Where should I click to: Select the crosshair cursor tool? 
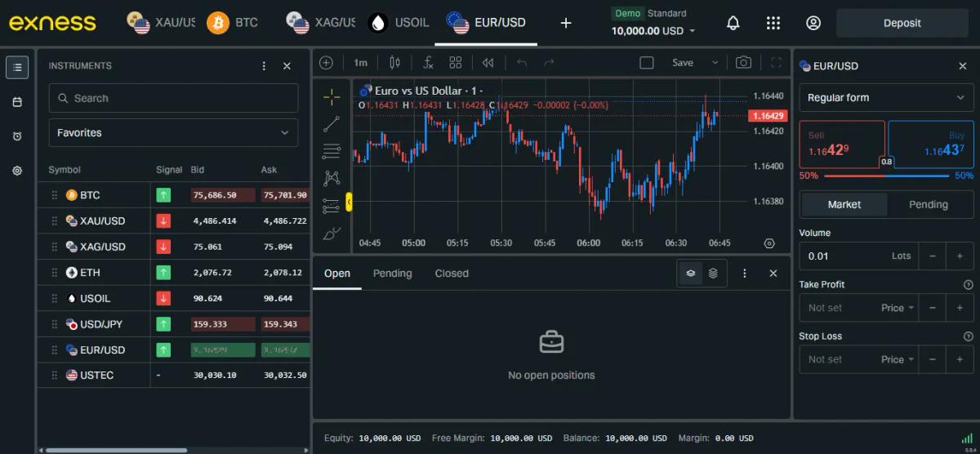pyautogui.click(x=332, y=98)
